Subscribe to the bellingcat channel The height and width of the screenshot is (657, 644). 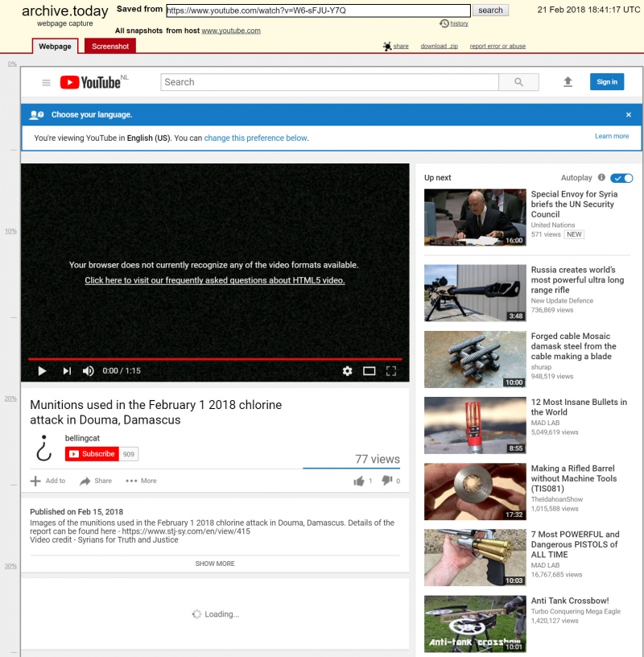click(x=92, y=454)
